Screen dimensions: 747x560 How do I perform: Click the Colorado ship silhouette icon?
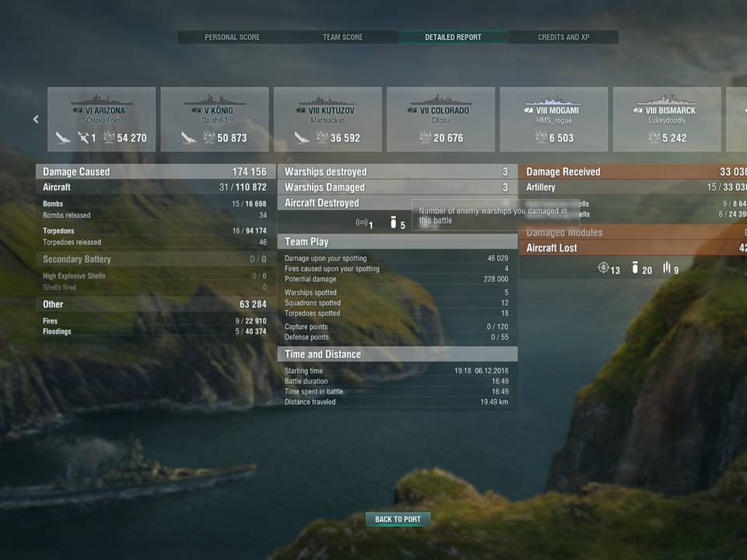440,100
